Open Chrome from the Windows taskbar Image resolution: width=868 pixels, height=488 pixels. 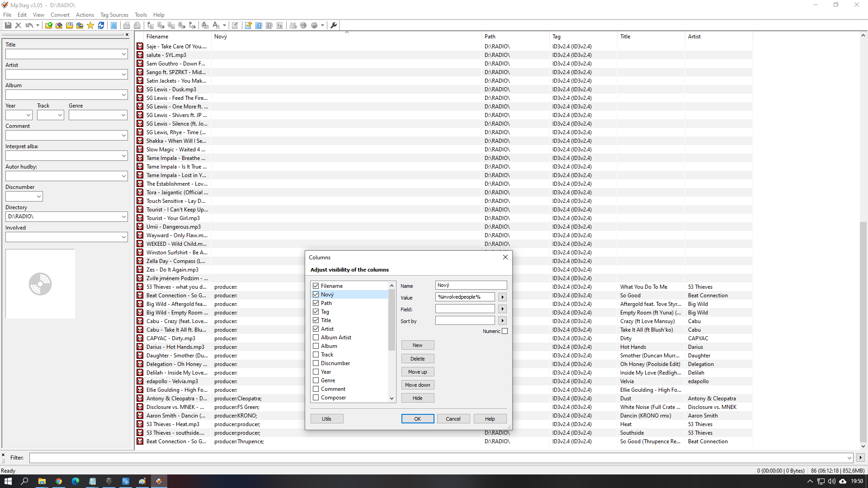point(59,481)
